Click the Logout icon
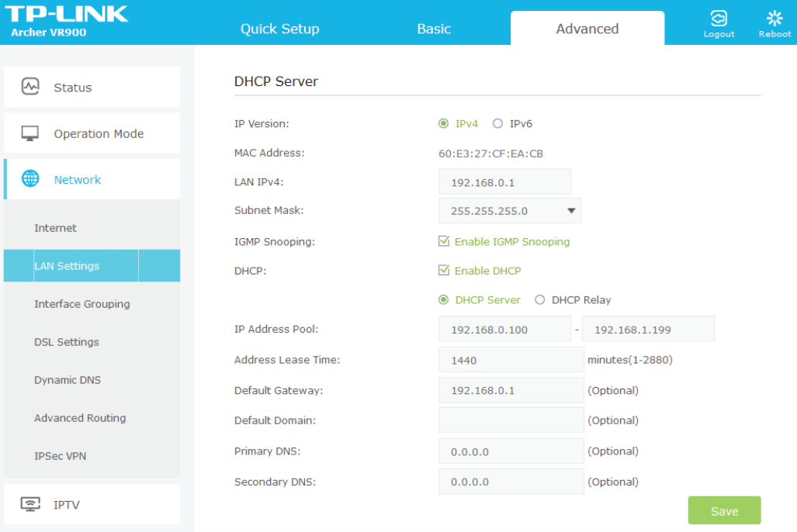797x532 pixels. 718,19
